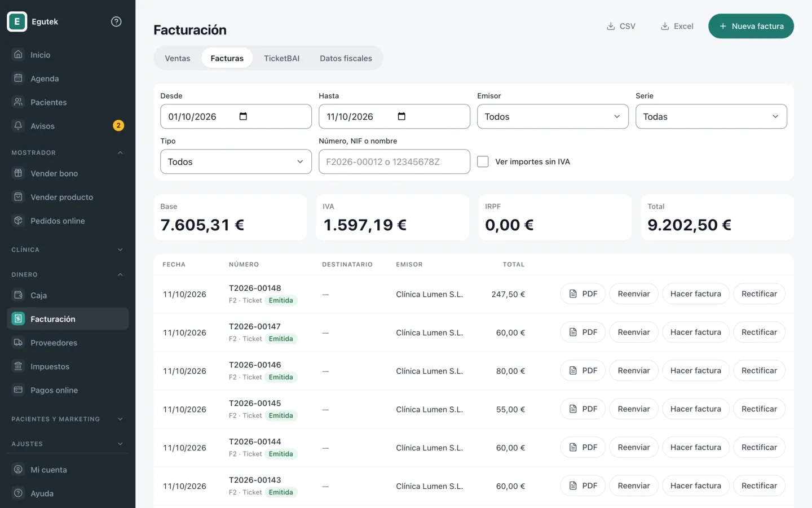
Task: Click the Mi cuenta user icon
Action: pos(18,469)
